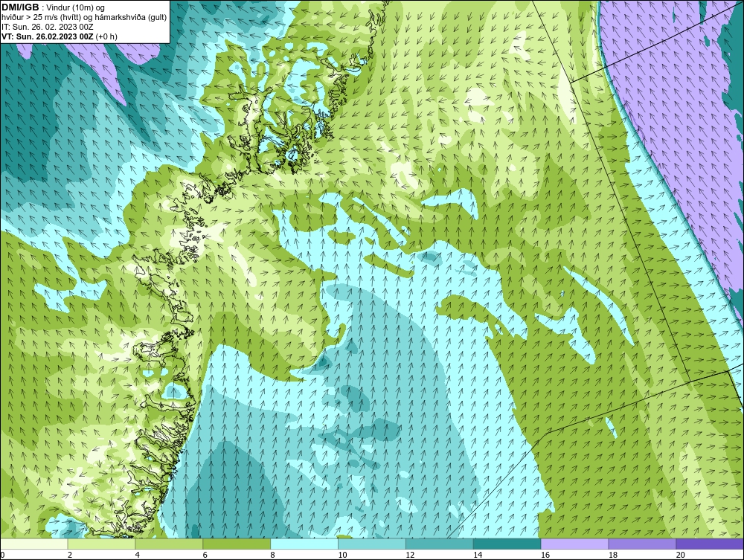Click the 12–14 m/s teal legend swatch
744x560 pixels.
click(440, 544)
